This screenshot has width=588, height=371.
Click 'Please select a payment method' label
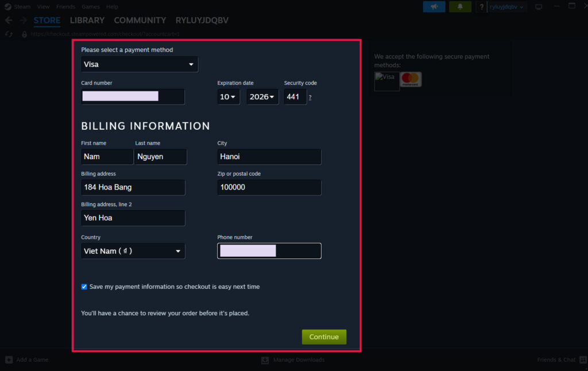point(127,50)
